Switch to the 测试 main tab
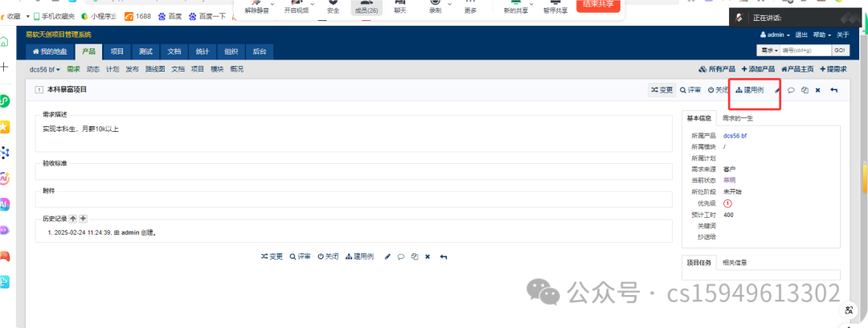868x328 pixels. (145, 51)
